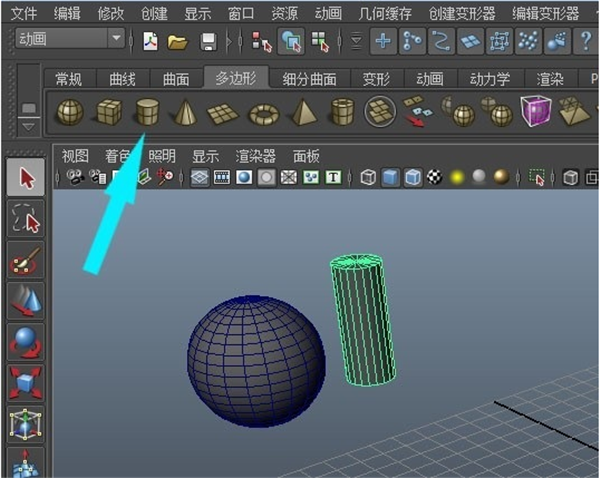Screen dimensions: 600x478
Task: Create a polygon cone from the shelf
Action: click(184, 113)
